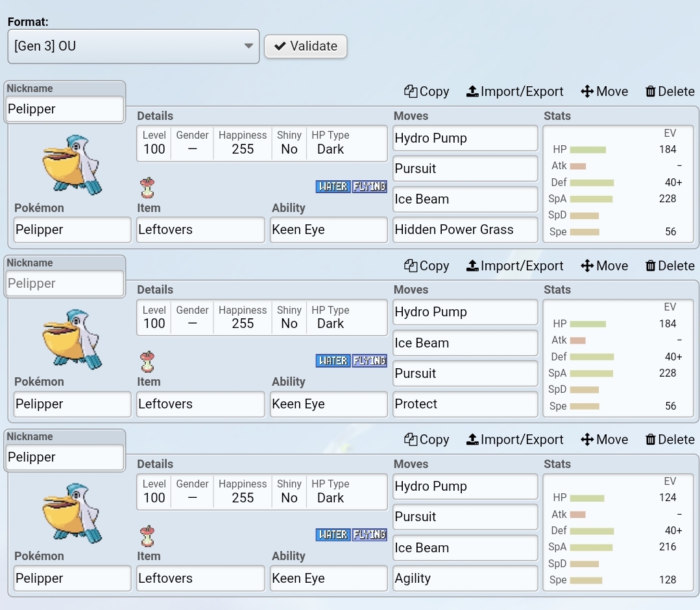700x610 pixels.
Task: Click the Pelipper sprite in the Agility set
Action: click(72, 513)
